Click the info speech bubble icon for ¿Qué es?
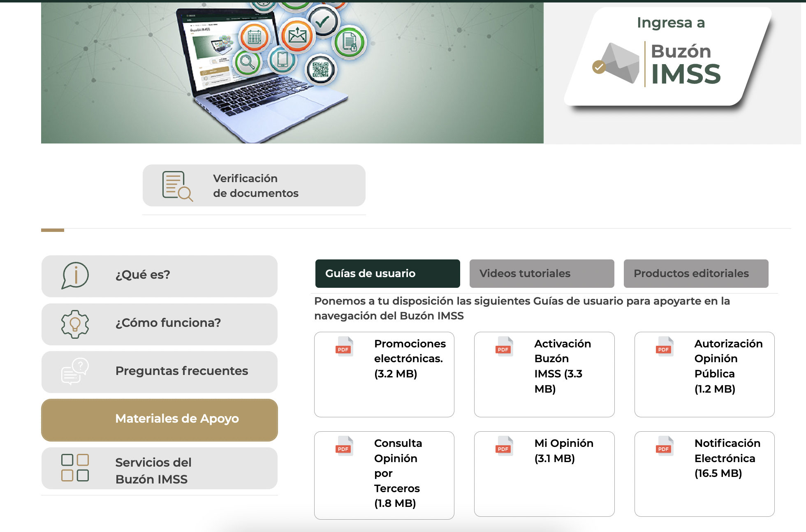The width and height of the screenshot is (806, 532). coord(75,275)
